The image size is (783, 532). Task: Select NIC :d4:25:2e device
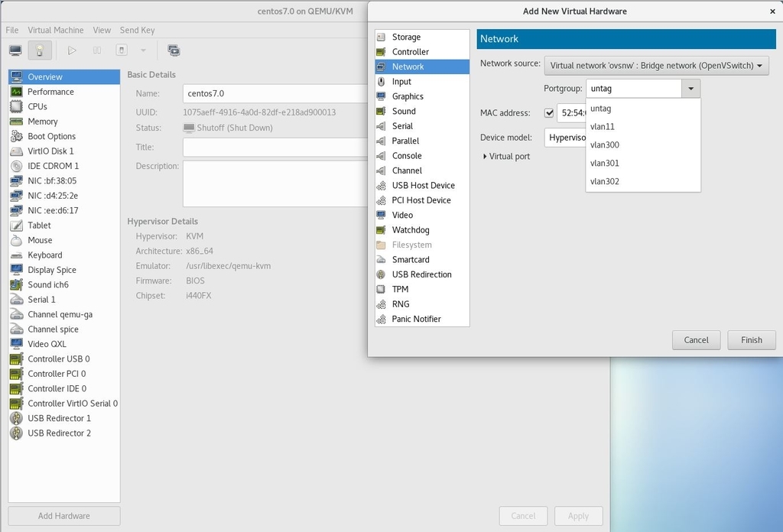[64, 196]
